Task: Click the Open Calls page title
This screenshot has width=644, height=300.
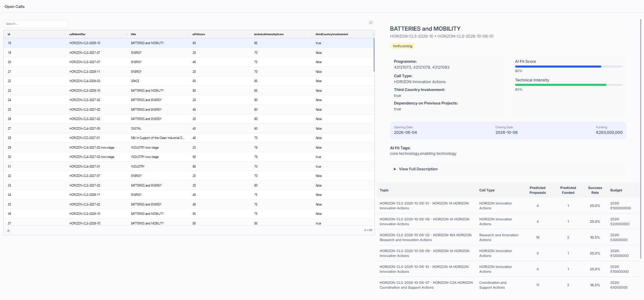Action: pyautogui.click(x=14, y=7)
